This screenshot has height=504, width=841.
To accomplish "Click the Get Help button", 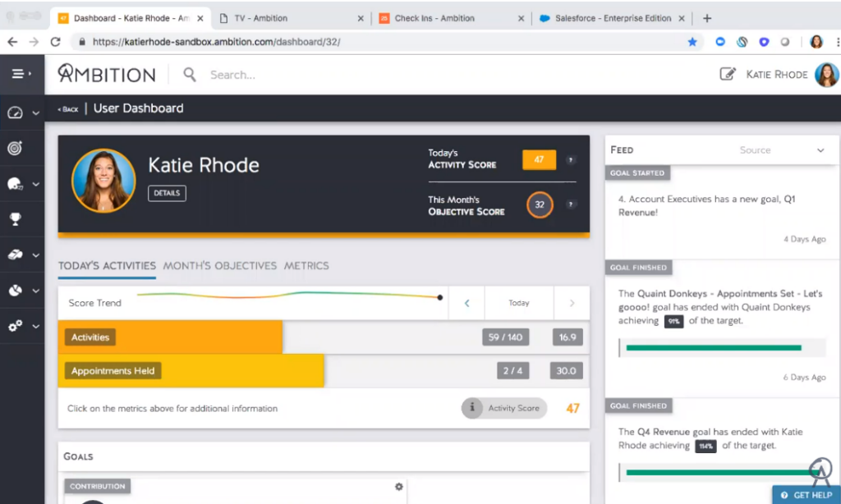I will click(x=807, y=495).
